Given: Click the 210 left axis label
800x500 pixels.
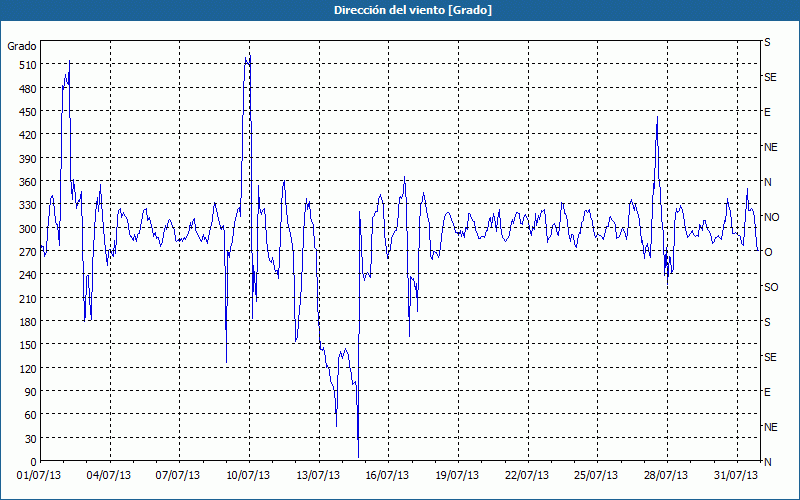Looking at the screenshot, I should [x=28, y=298].
